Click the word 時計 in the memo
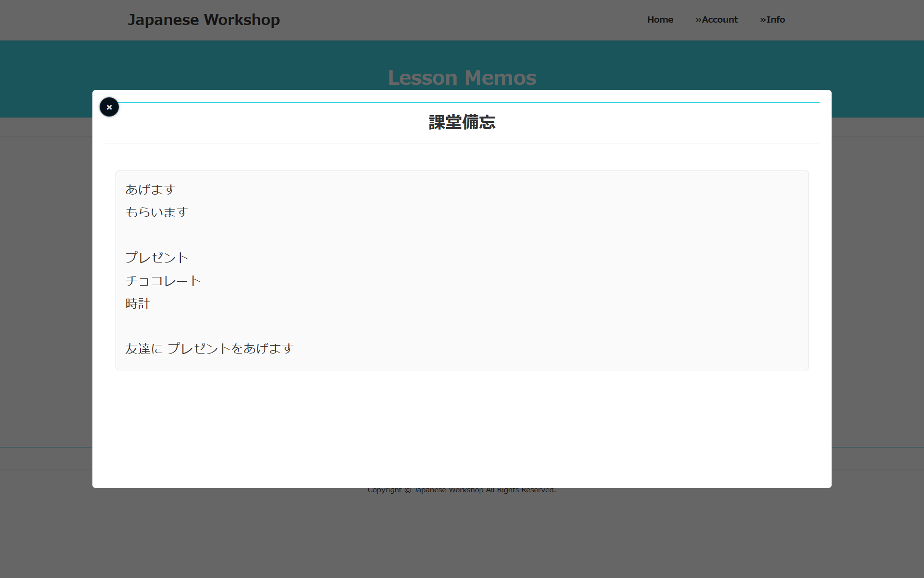 (138, 303)
